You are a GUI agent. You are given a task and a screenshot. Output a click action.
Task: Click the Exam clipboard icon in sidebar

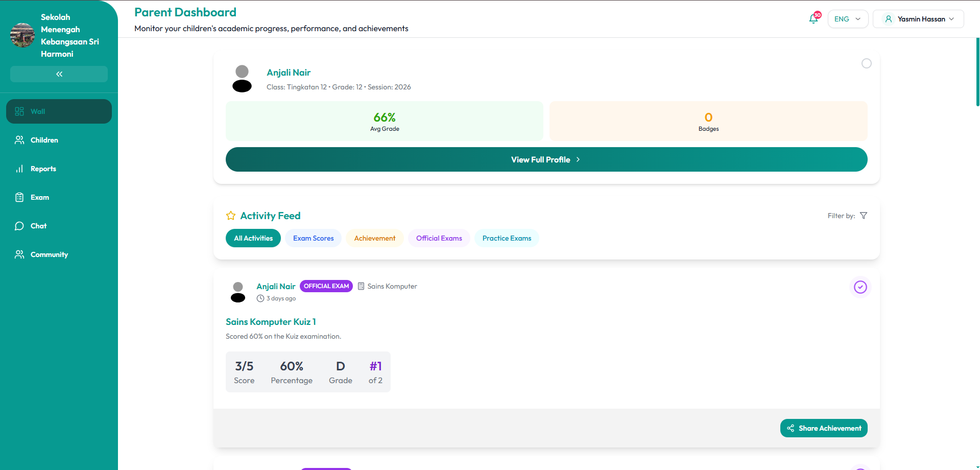coord(19,197)
